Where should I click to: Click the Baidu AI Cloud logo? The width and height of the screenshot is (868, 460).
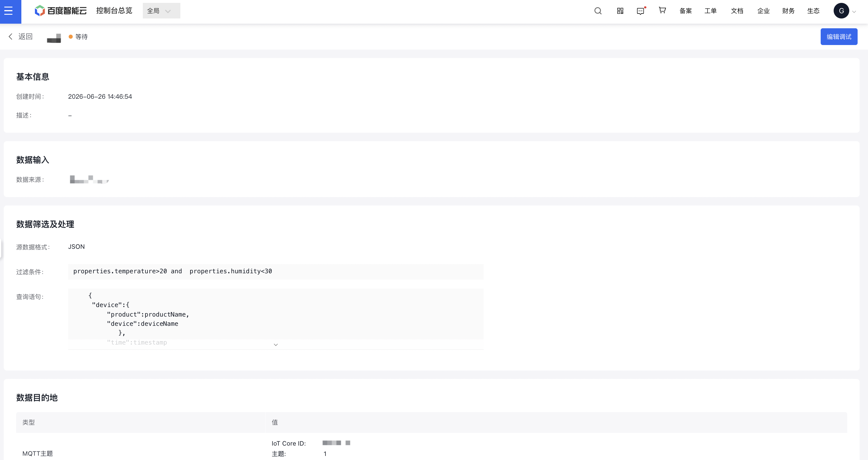[x=61, y=11]
